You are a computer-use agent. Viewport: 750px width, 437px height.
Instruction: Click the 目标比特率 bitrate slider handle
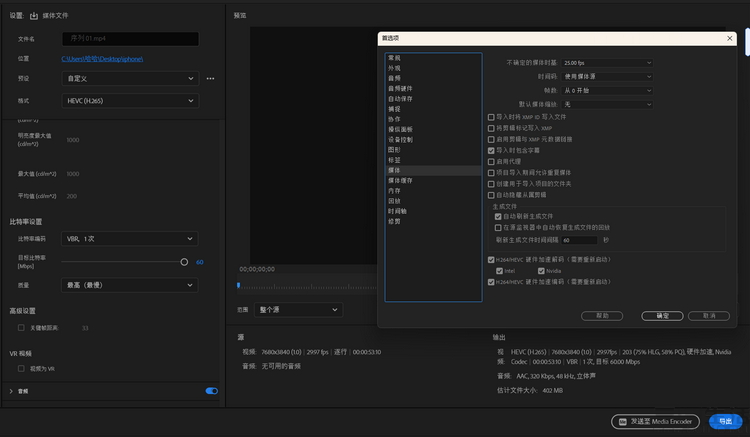[184, 261]
